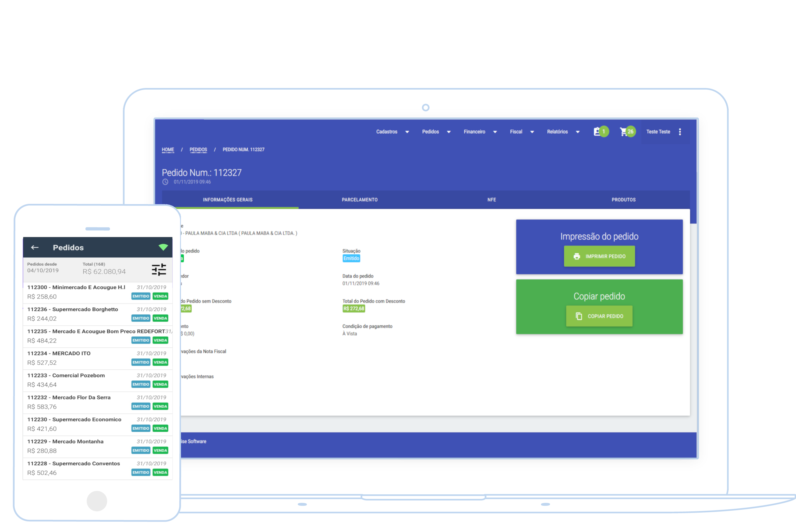The height and width of the screenshot is (532, 796).
Task: Go to the Home breadcrumb link
Action: [168, 150]
